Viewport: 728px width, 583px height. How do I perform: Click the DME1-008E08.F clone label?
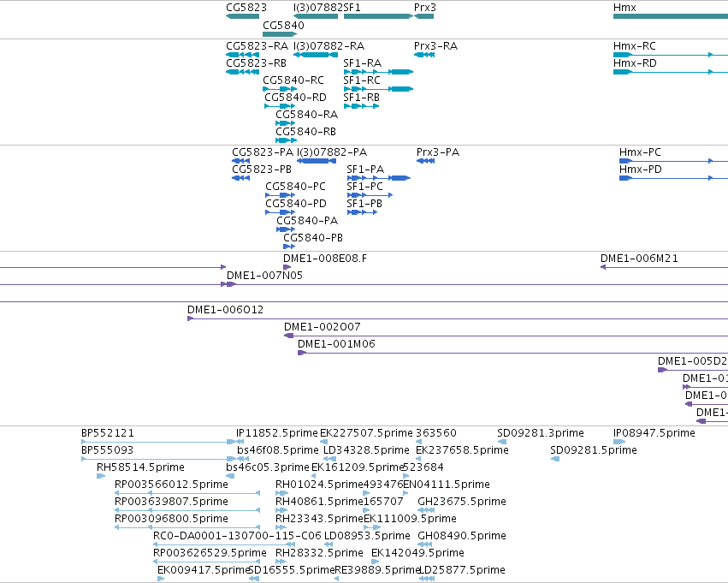pos(325,259)
